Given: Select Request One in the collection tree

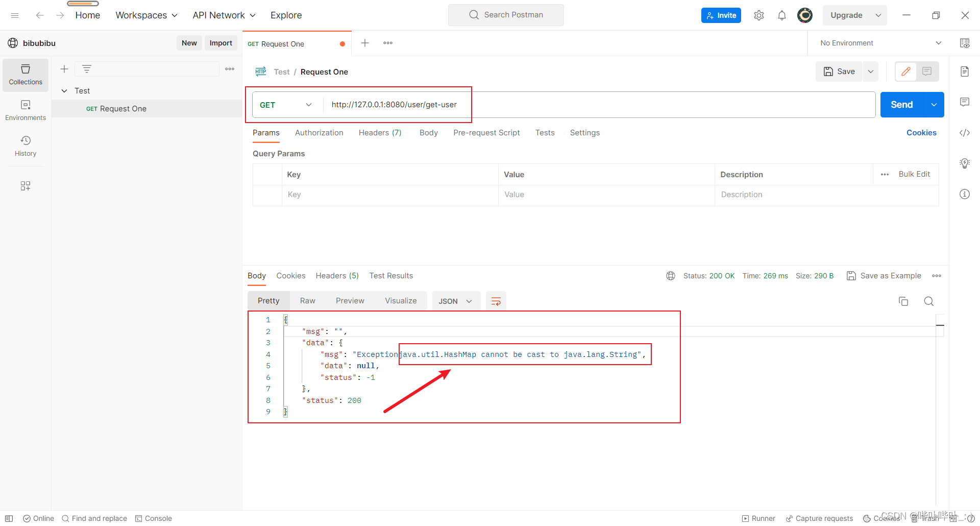Looking at the screenshot, I should pyautogui.click(x=147, y=109).
